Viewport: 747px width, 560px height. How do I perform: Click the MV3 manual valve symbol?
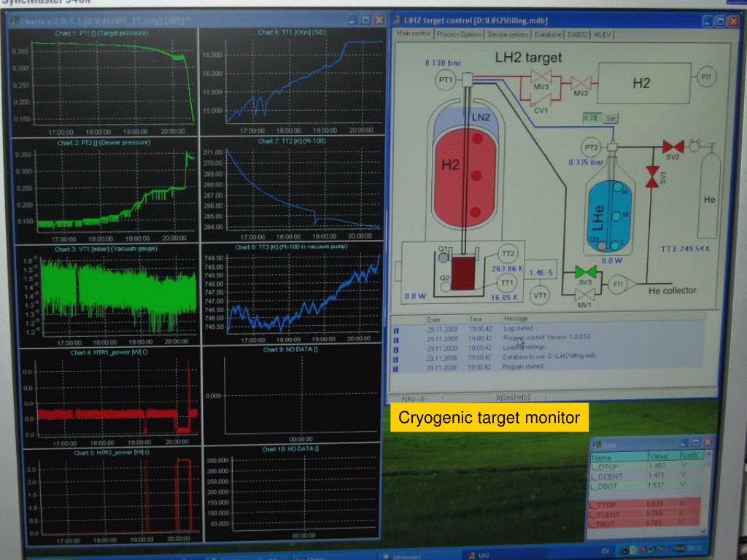click(541, 78)
